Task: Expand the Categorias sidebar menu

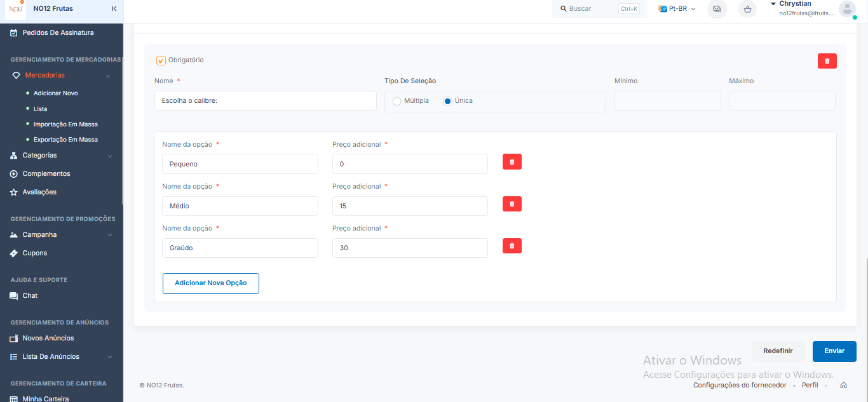Action: 62,155
